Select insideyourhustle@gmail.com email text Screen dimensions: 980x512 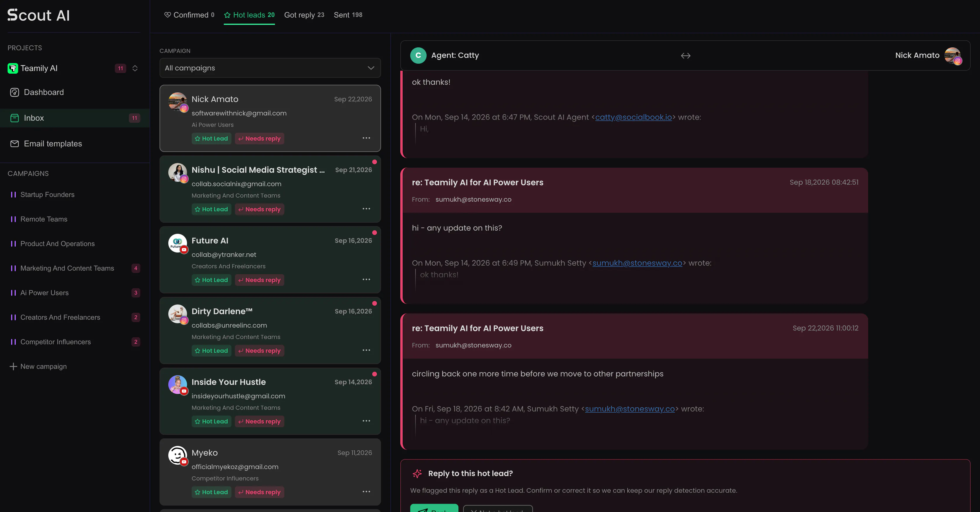click(238, 396)
